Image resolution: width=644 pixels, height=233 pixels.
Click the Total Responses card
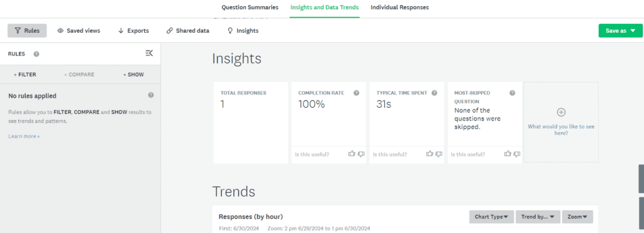coord(250,122)
